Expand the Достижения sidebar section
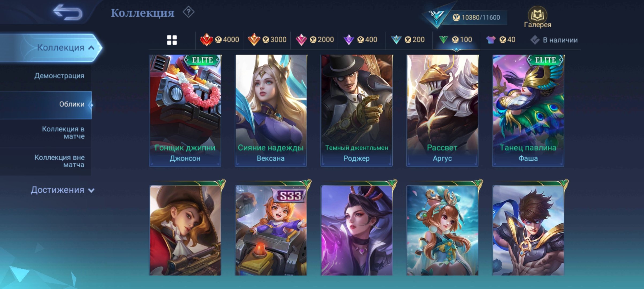This screenshot has width=644, height=289. click(62, 190)
